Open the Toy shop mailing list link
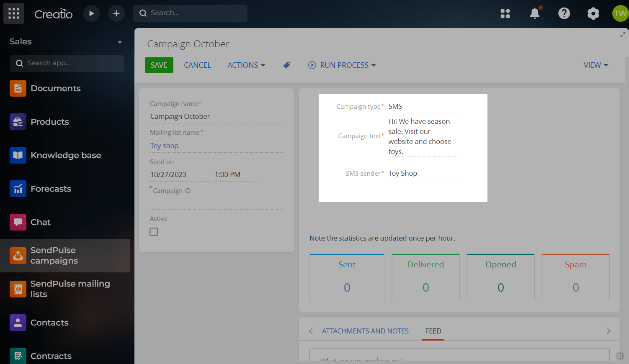 [x=164, y=146]
